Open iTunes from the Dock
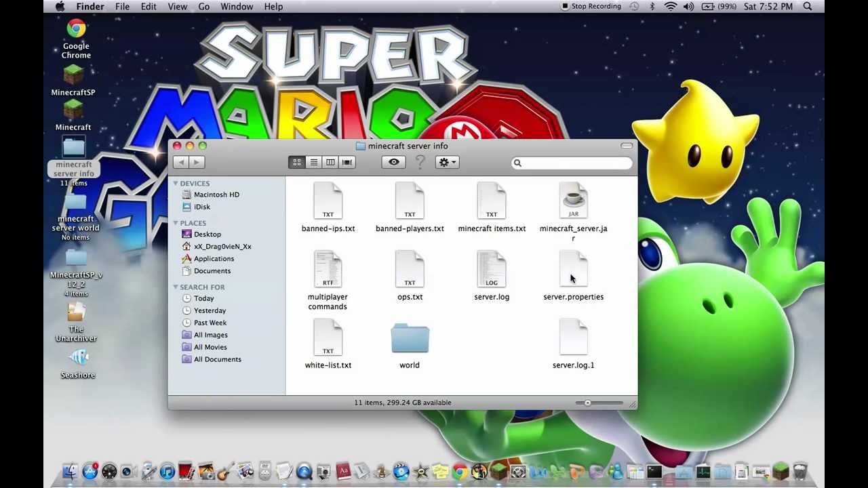This screenshot has height=488, width=868. [x=167, y=471]
